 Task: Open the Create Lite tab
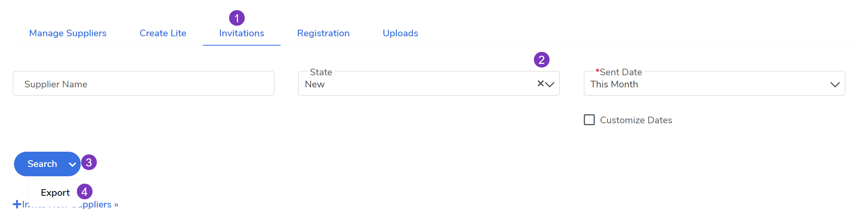[x=163, y=33]
